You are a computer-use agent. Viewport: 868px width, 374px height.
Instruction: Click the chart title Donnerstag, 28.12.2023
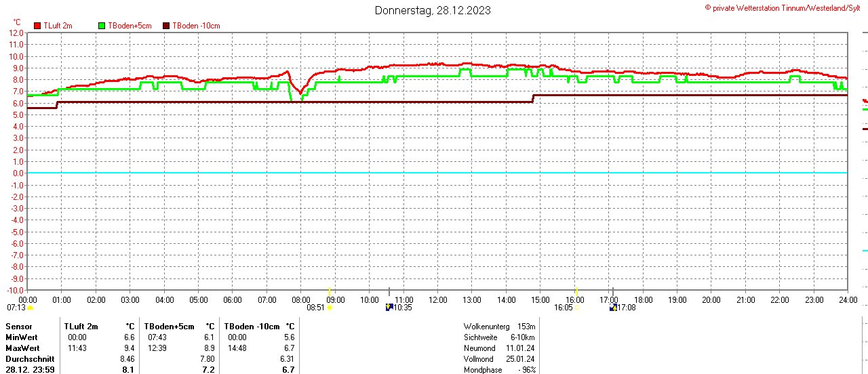(x=433, y=10)
